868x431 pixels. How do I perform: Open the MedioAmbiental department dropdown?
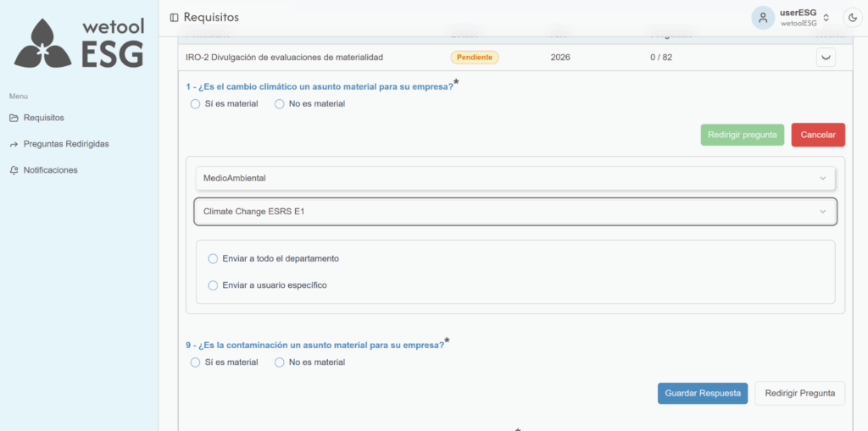pyautogui.click(x=515, y=178)
